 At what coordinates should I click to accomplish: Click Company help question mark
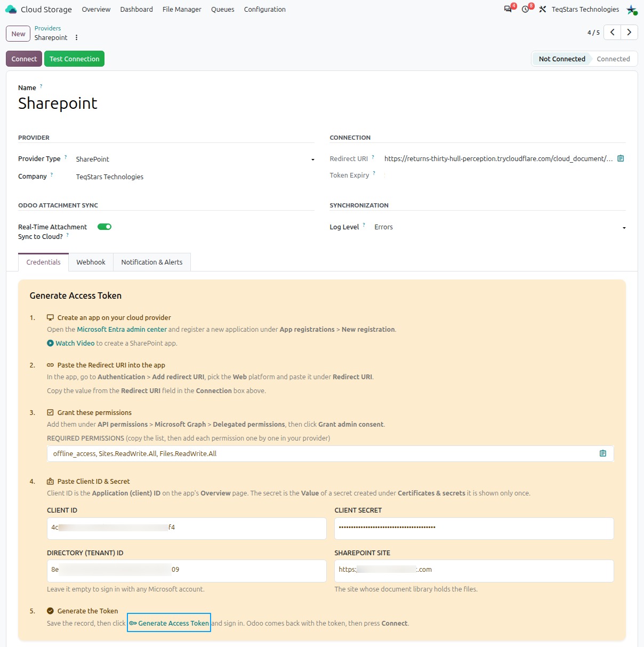(x=52, y=174)
